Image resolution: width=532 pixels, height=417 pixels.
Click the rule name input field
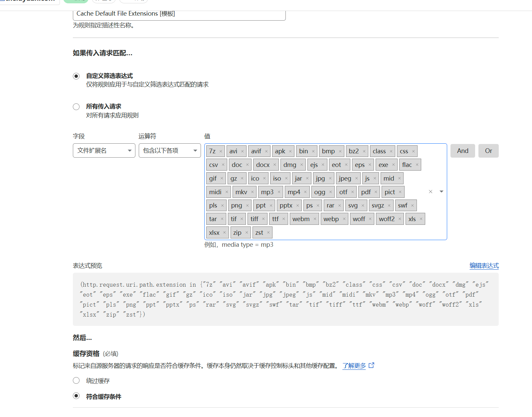click(179, 14)
